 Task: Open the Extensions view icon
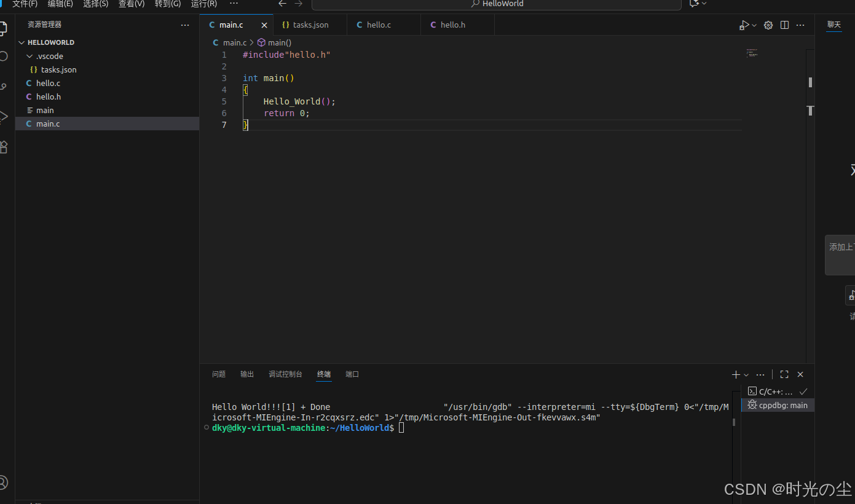tap(2, 146)
